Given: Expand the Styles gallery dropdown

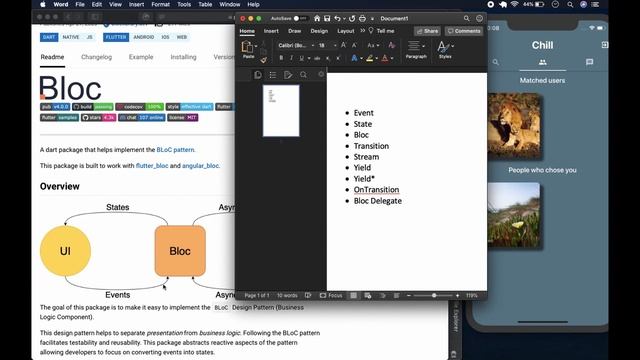Looking at the screenshot, I should click(453, 46).
